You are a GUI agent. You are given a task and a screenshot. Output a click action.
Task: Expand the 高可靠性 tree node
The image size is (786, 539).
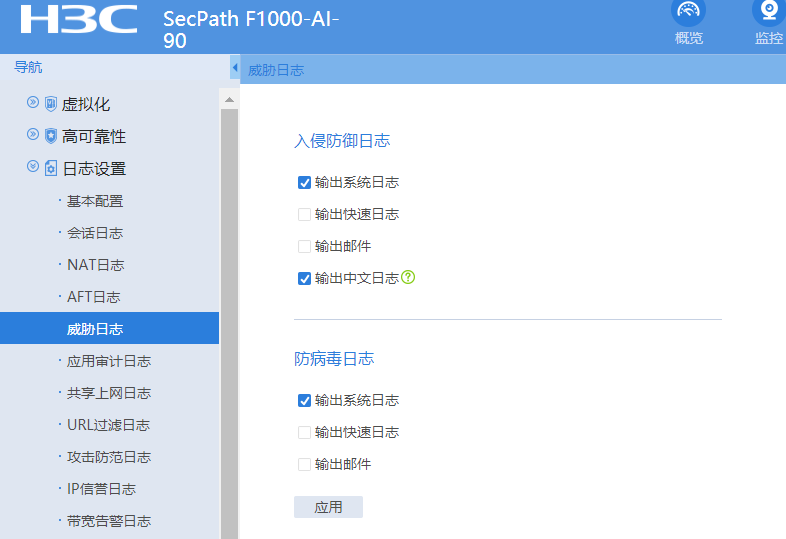click(33, 135)
